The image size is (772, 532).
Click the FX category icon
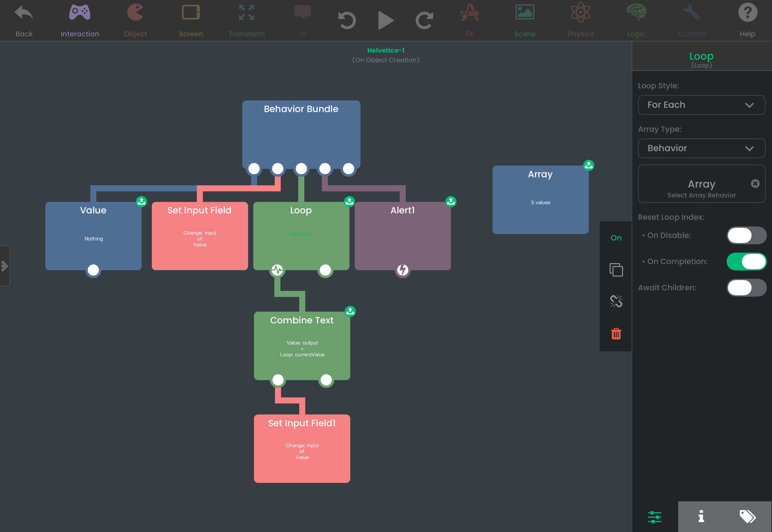coord(469,21)
